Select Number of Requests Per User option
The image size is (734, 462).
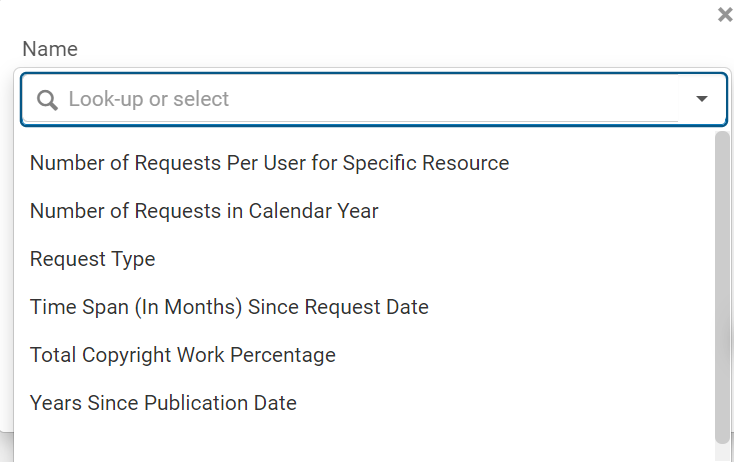pos(269,163)
